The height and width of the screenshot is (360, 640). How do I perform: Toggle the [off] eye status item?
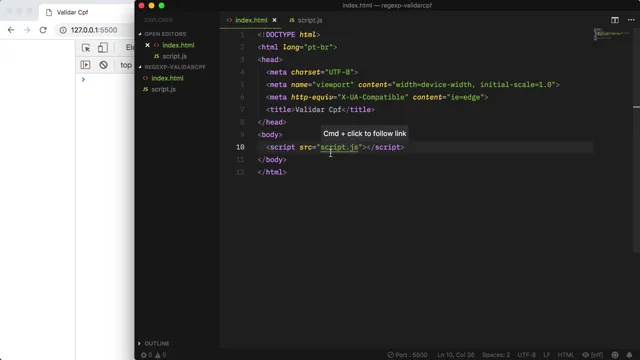click(x=593, y=355)
